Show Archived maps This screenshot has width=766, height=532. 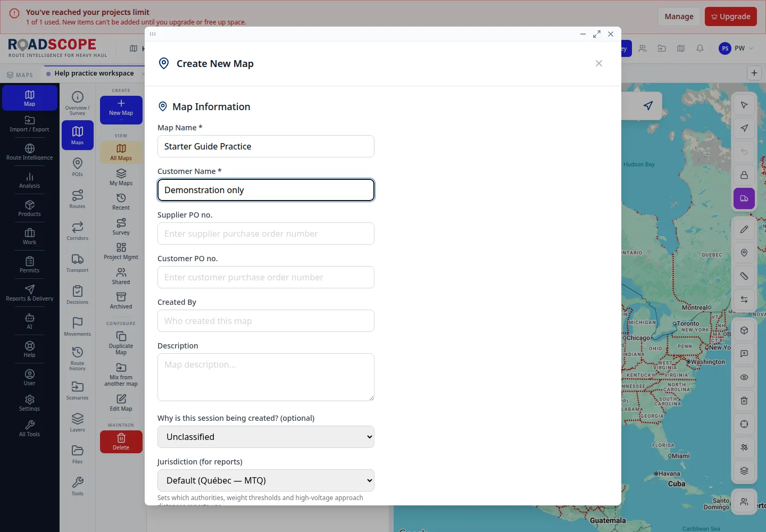pos(121,301)
